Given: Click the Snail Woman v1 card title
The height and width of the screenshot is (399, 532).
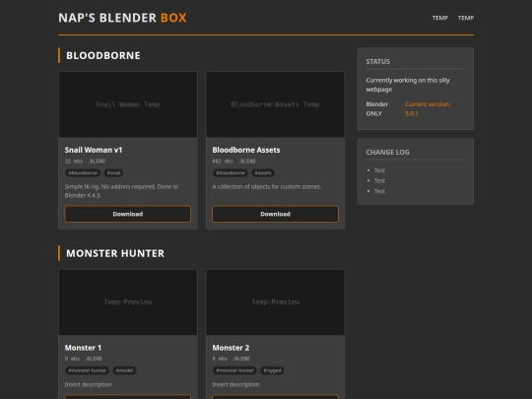Looking at the screenshot, I should pyautogui.click(x=94, y=150).
